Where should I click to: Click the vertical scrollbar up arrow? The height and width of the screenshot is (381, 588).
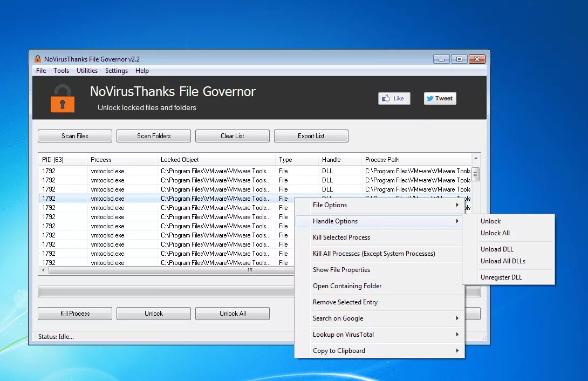475,158
